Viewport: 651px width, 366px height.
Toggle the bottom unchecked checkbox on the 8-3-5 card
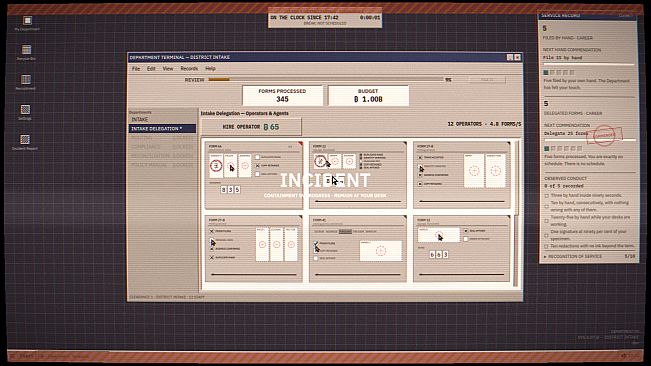click(x=257, y=174)
